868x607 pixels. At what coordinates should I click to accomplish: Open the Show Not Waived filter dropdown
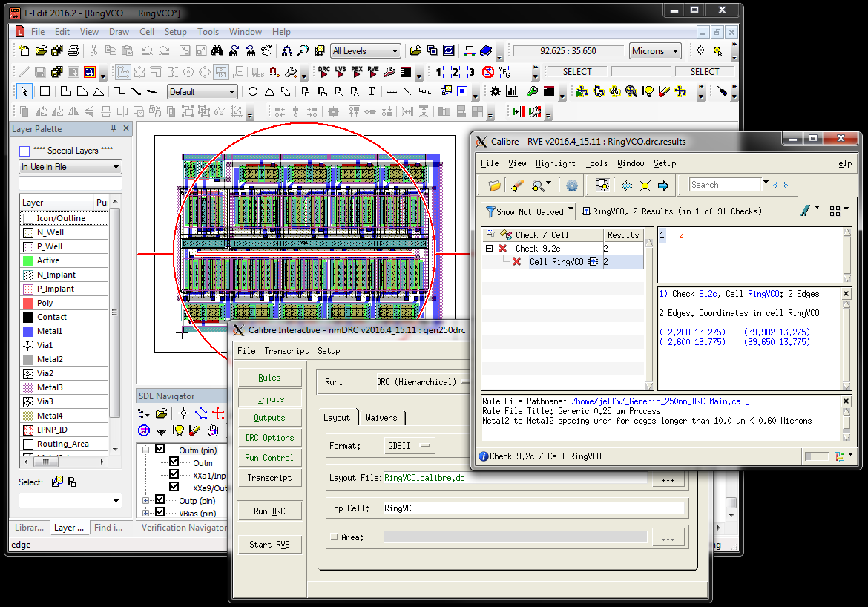click(529, 211)
